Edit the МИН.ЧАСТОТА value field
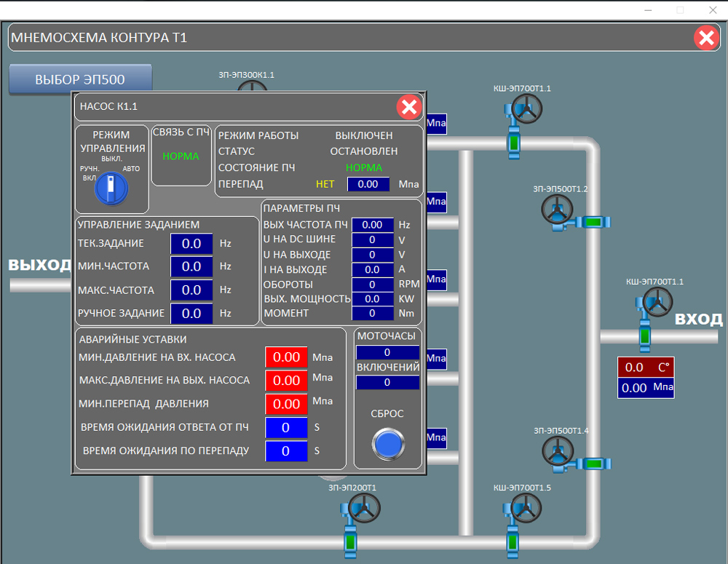728x564 pixels. (191, 267)
